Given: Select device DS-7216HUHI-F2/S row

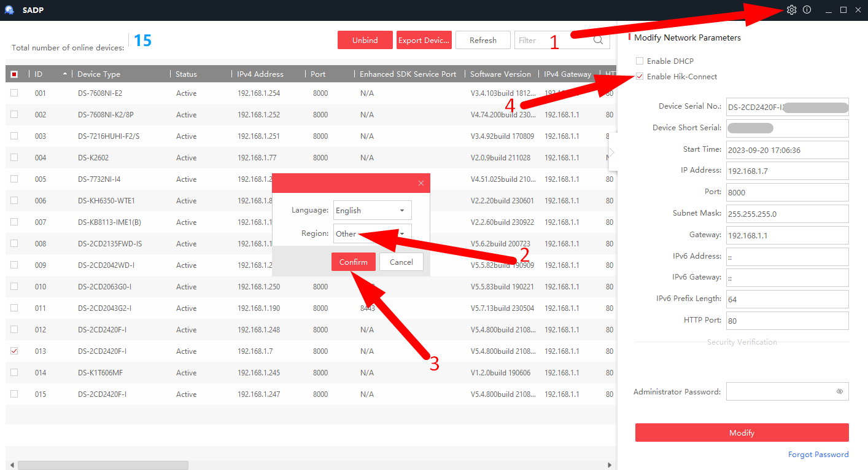Looking at the screenshot, I should pos(311,136).
